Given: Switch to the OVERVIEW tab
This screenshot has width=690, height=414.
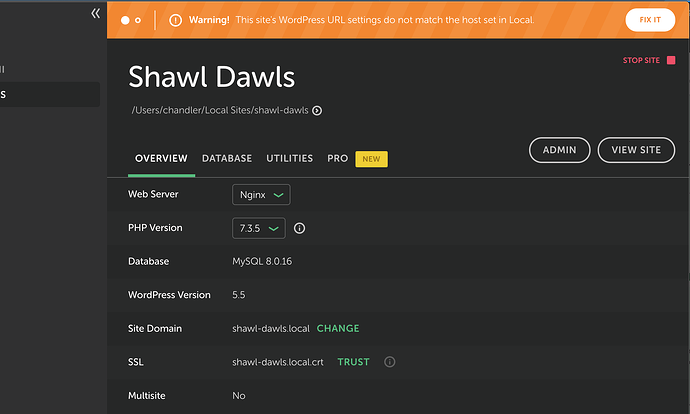Looking at the screenshot, I should point(161,158).
